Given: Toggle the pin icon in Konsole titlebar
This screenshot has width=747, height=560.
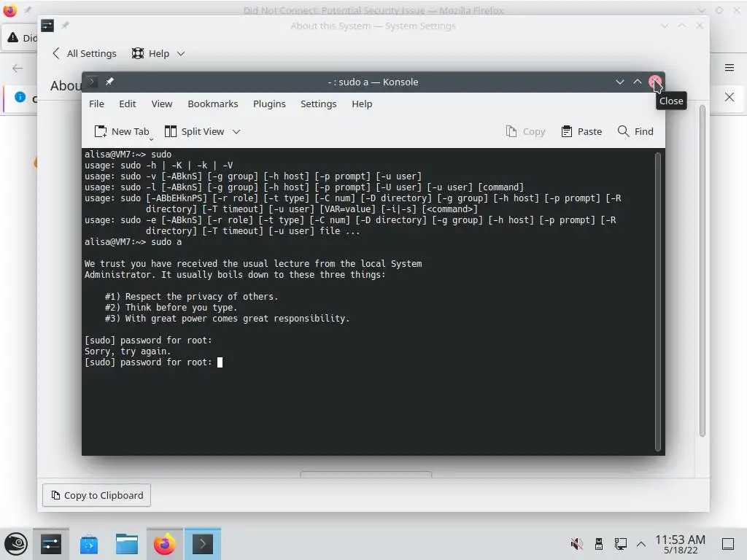Looking at the screenshot, I should pos(109,82).
